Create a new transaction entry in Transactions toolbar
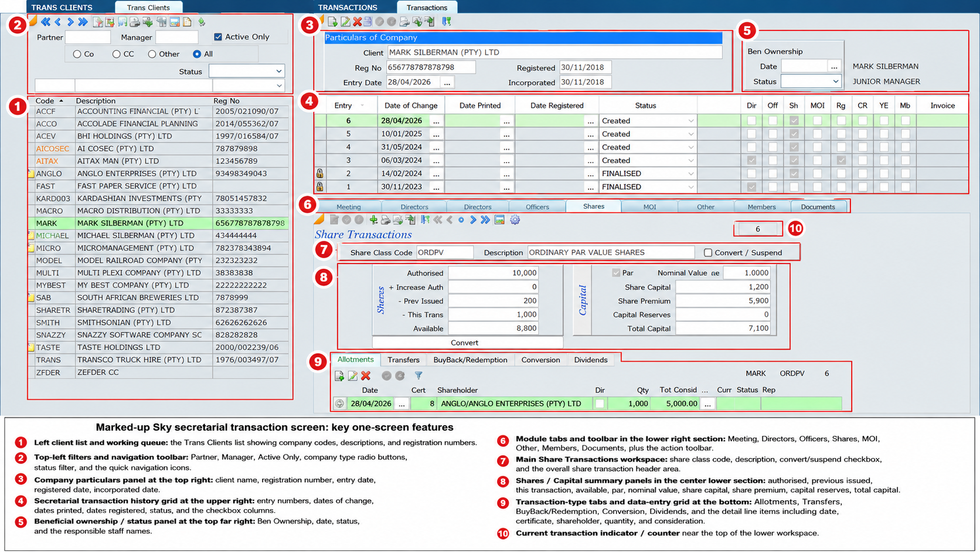The image size is (980, 552). click(332, 22)
